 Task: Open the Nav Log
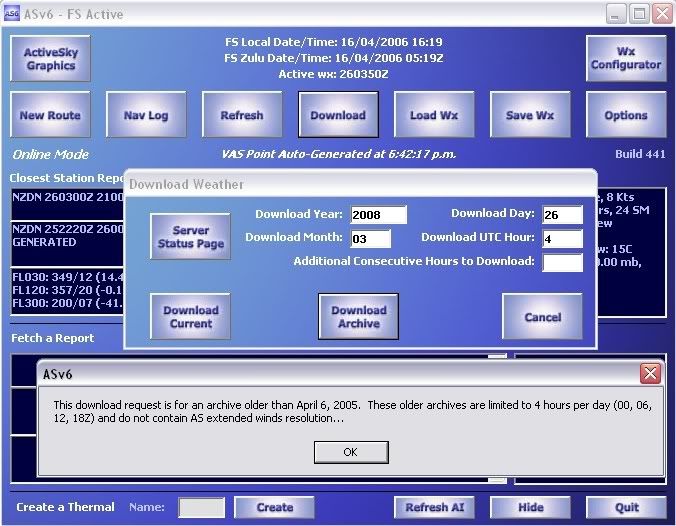coord(146,115)
